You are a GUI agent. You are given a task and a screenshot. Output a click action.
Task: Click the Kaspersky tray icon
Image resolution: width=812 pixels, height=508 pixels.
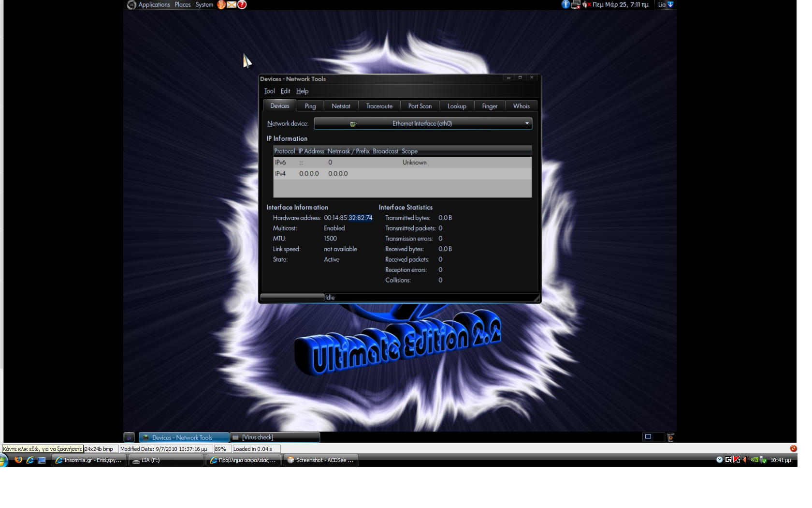(737, 460)
